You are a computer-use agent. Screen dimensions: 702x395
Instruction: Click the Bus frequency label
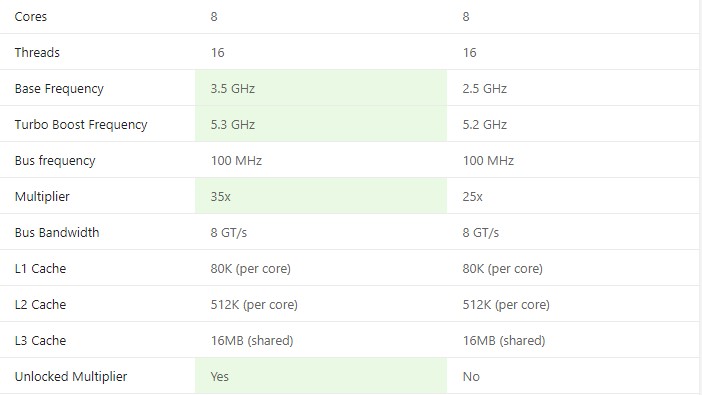tap(55, 161)
